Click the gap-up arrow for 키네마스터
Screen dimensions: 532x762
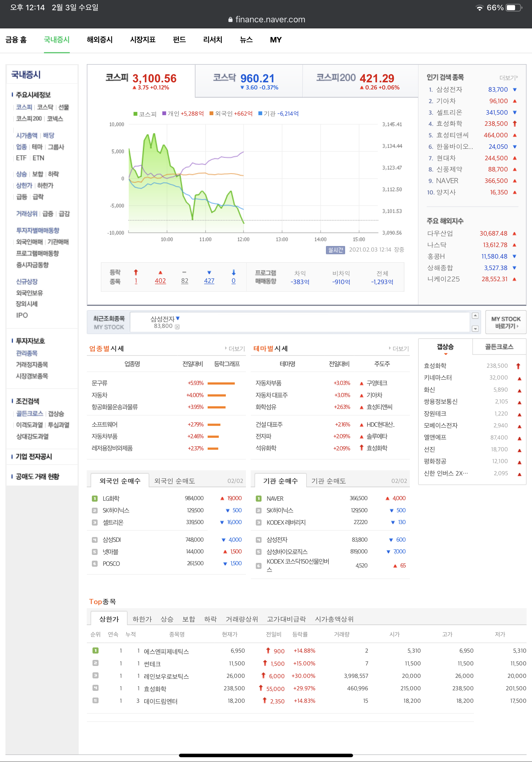point(519,378)
